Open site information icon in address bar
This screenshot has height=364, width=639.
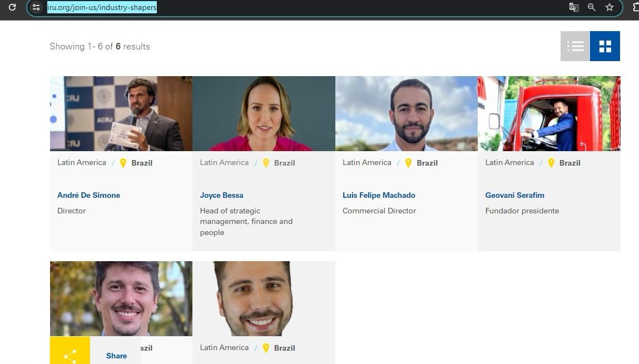[x=36, y=7]
